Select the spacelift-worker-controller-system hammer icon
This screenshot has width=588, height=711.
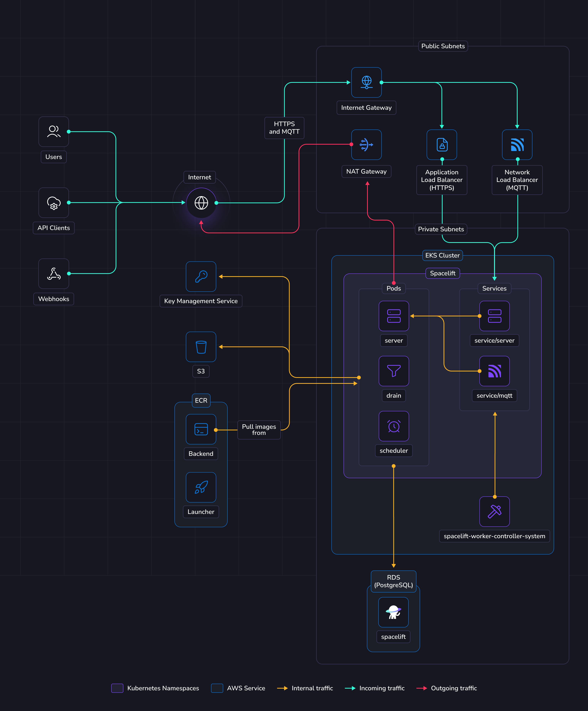(x=494, y=512)
